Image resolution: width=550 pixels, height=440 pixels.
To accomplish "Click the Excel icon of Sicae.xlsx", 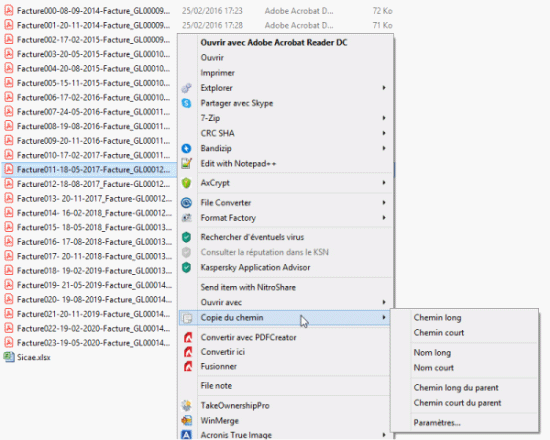I will (x=9, y=357).
